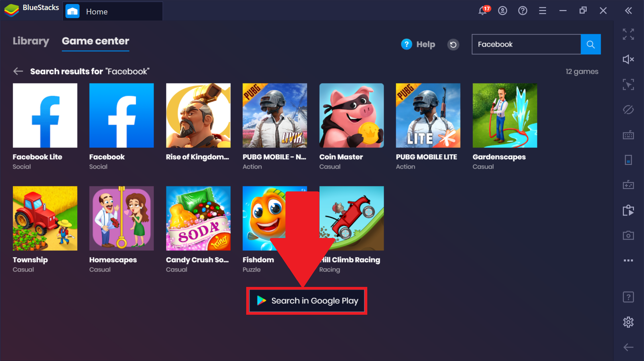Click the 'Homescapes' title text
Image resolution: width=644 pixels, height=361 pixels.
[113, 260]
